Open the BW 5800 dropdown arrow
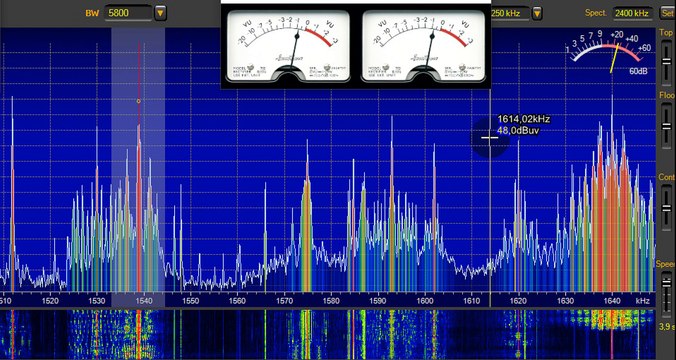 pos(160,13)
